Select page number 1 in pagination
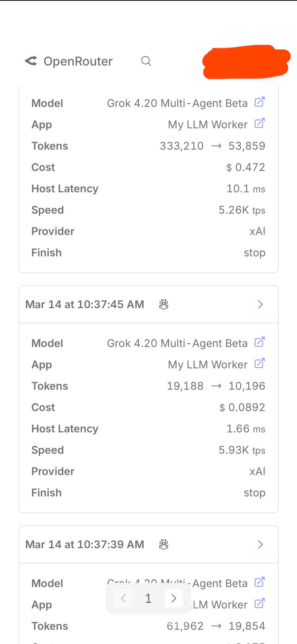The width and height of the screenshot is (297, 644). 148,598
